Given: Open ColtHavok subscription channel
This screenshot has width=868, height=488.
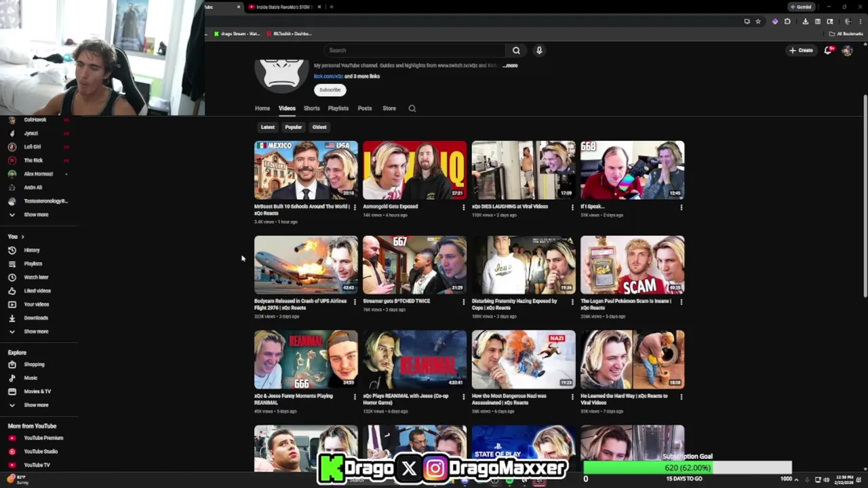Looking at the screenshot, I should [35, 120].
